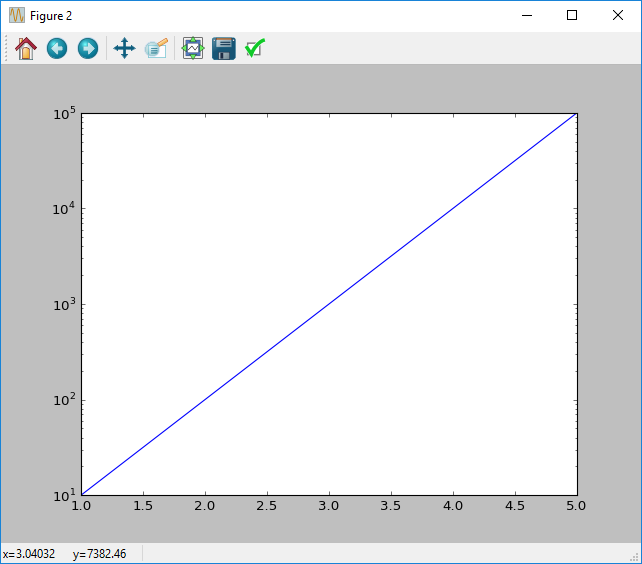Click the Figure 2 window icon
Screen dimensions: 642x564
click(x=17, y=15)
